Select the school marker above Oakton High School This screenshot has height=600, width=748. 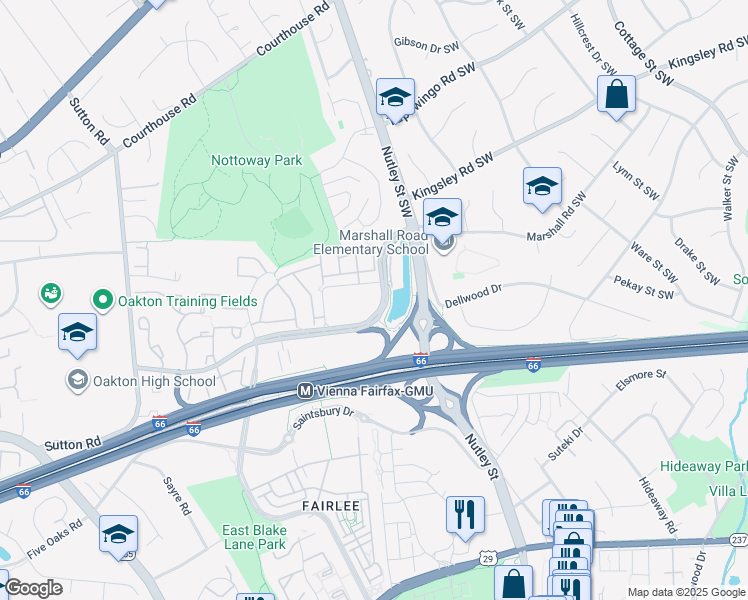coord(77,335)
